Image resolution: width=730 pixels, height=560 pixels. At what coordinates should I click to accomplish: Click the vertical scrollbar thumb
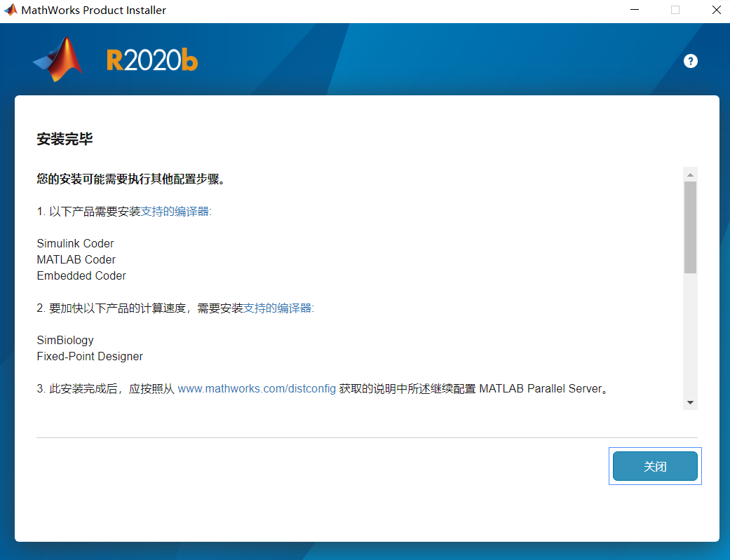[691, 227]
